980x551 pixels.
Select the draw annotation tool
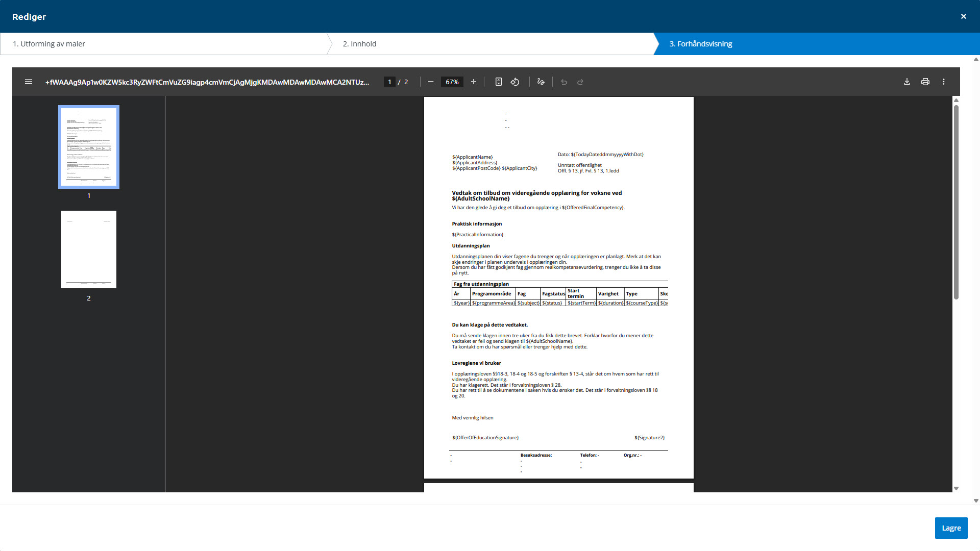tap(541, 82)
